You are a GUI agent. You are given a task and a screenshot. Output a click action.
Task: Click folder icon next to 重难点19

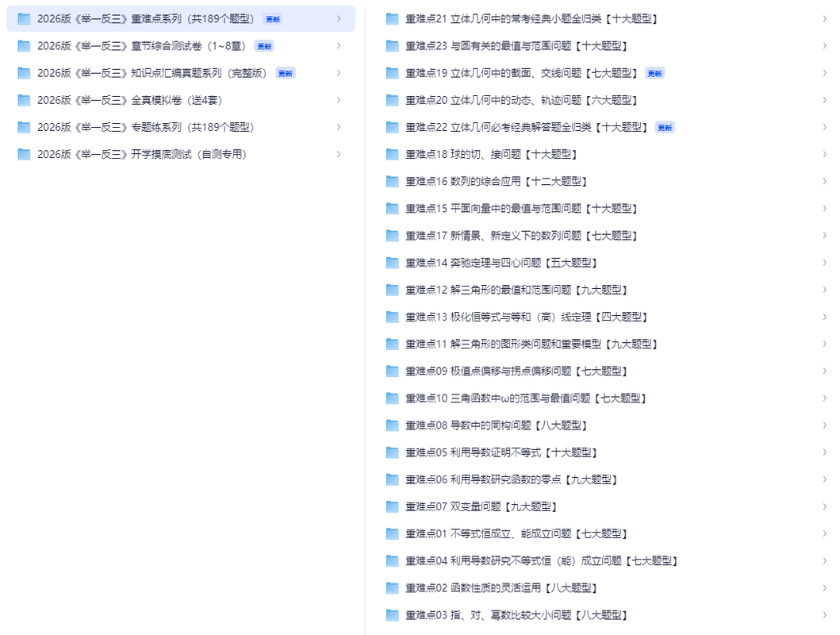(392, 73)
